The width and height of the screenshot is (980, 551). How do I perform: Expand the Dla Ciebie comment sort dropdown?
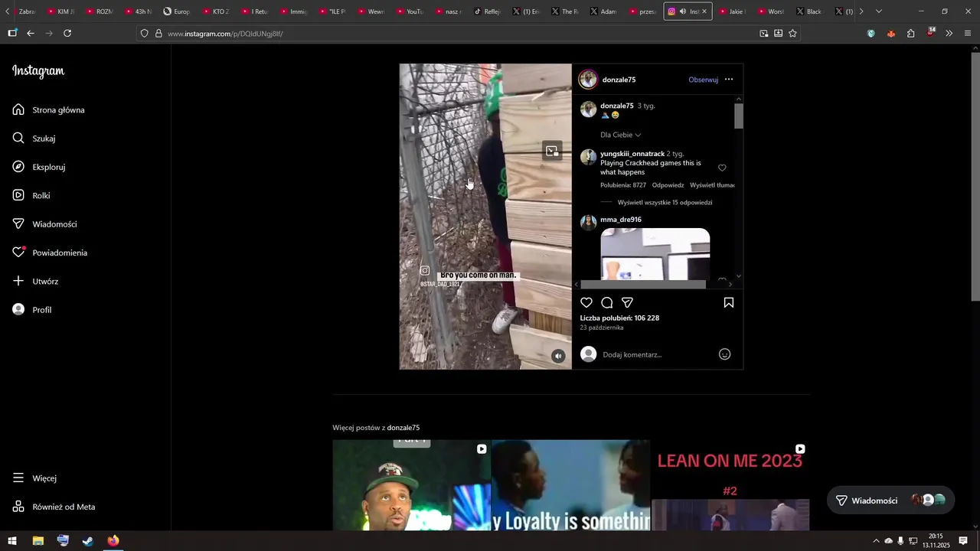620,135
